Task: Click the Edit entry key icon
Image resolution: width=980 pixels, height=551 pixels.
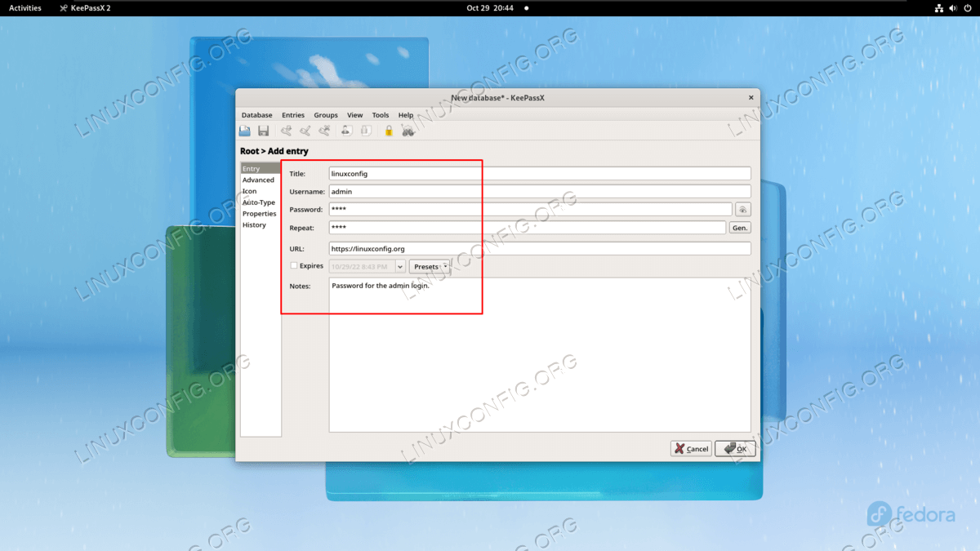Action: coord(305,131)
